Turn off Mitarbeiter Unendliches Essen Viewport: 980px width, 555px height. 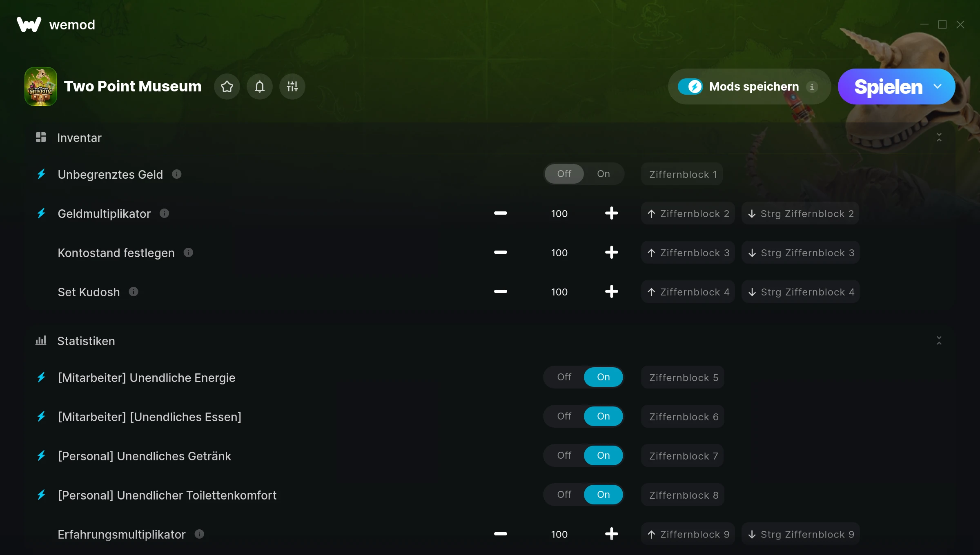point(564,416)
